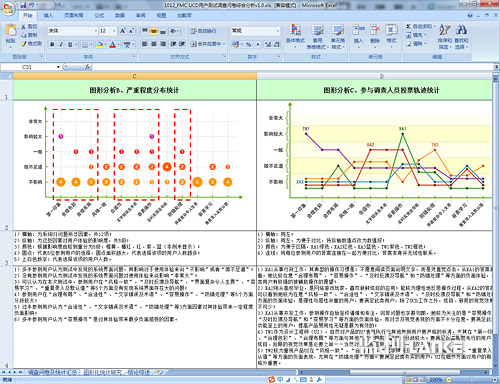Viewport: 500px width, 384px height.
Task: Click the Paste icon in the clipboard group
Action: click(10, 30)
